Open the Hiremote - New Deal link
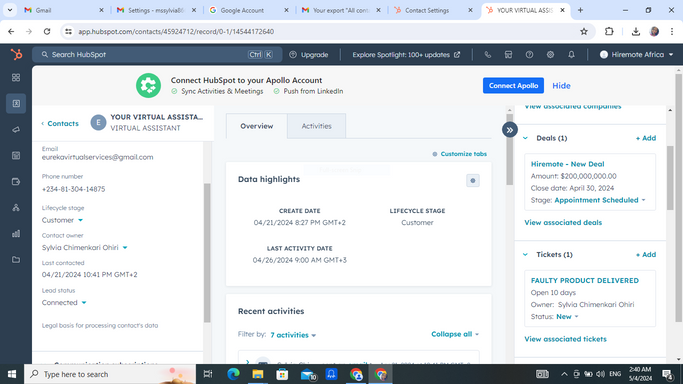 [567, 164]
